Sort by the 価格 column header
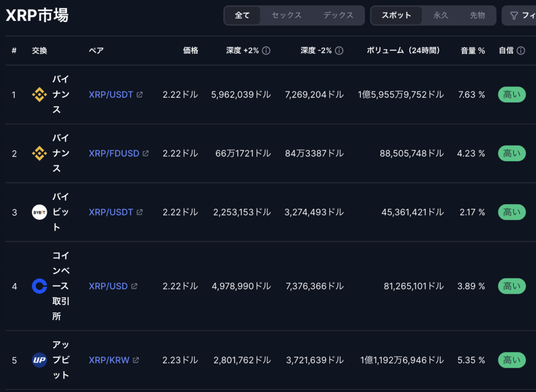The image size is (536, 392). 191,51
